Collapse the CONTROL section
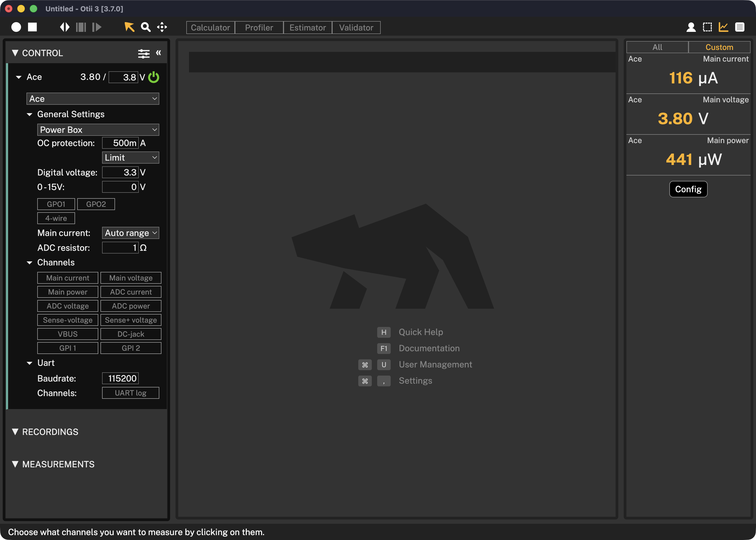 [x=15, y=53]
